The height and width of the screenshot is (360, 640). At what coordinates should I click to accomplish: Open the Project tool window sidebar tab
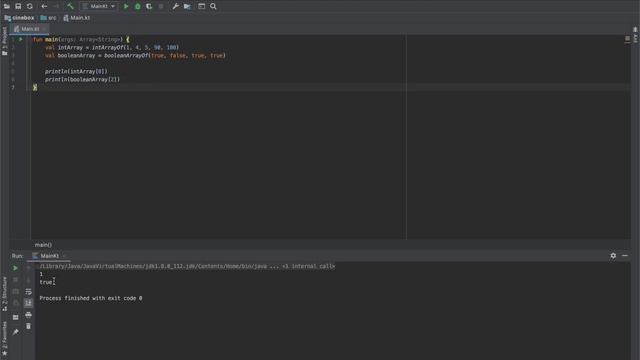point(4,41)
